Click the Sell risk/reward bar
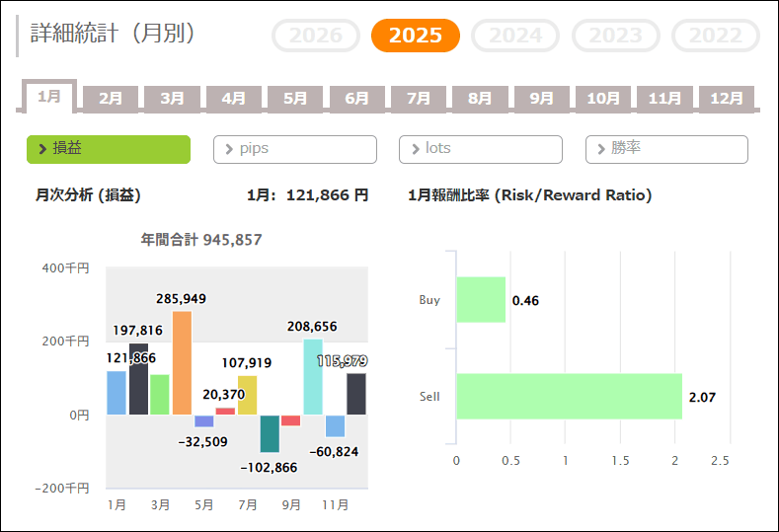 click(x=569, y=397)
